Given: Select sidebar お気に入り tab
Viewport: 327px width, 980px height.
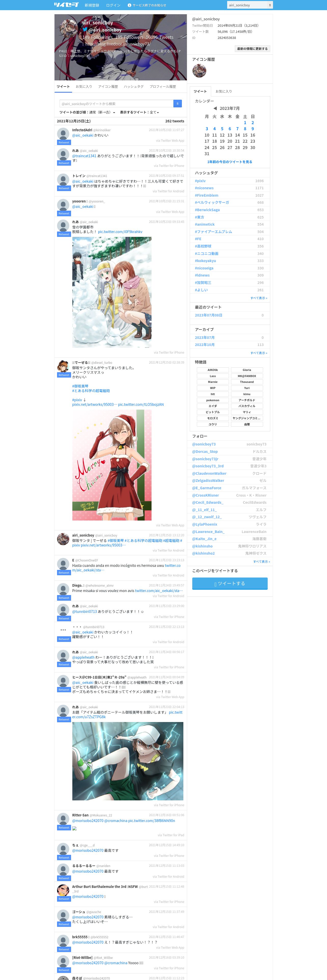Looking at the screenshot, I should pos(223,91).
